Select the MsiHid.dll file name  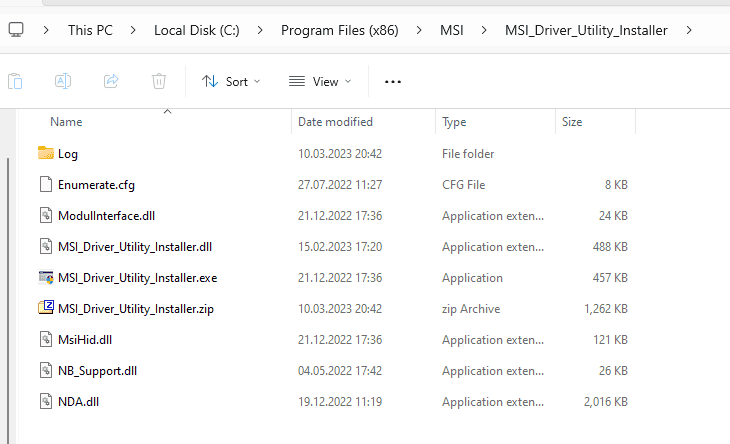coord(85,340)
